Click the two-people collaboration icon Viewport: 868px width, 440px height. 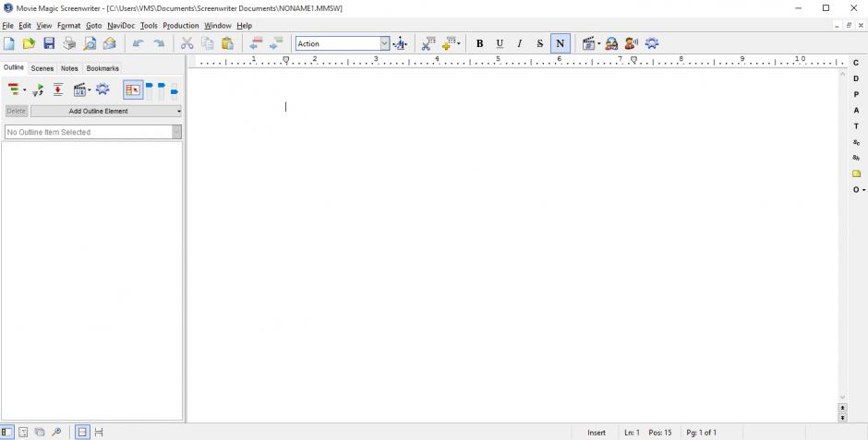(611, 43)
